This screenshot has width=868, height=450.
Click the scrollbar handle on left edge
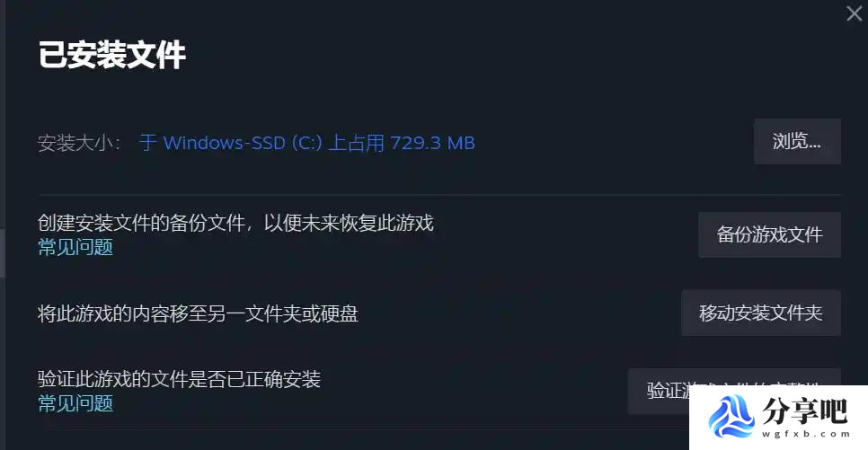click(2, 253)
